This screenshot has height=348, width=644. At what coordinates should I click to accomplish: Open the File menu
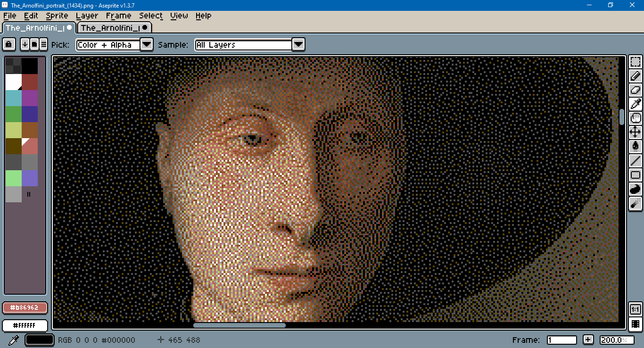point(9,16)
